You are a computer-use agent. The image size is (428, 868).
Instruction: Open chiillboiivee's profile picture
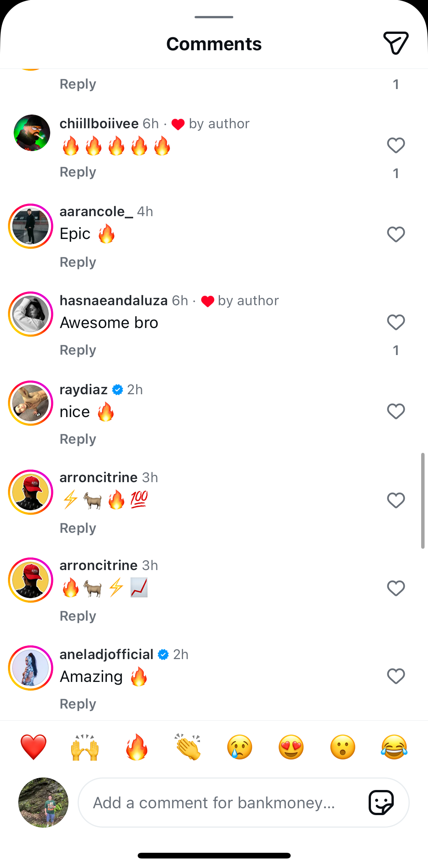[x=32, y=133]
